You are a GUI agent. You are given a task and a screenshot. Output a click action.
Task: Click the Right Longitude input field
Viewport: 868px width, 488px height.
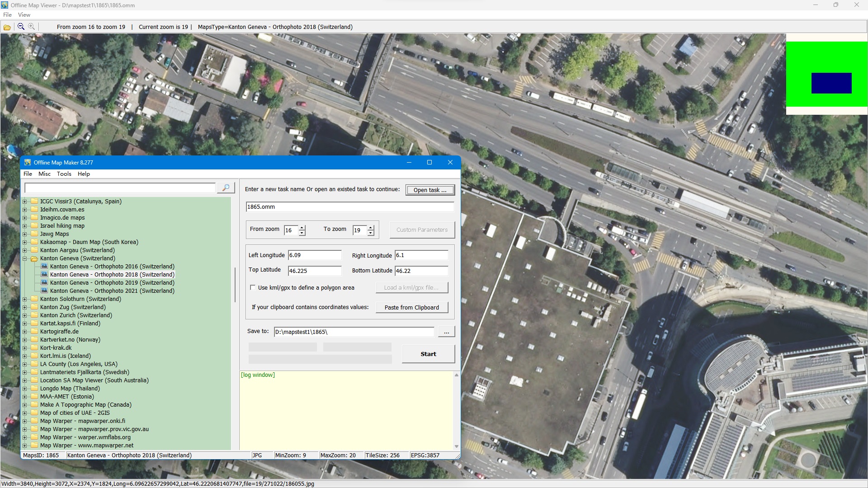coord(421,255)
